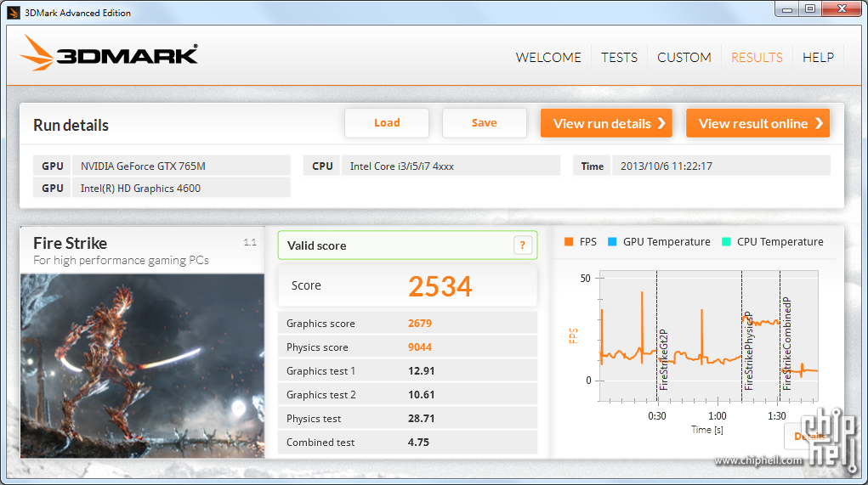Click the Save button
The width and height of the screenshot is (868, 485).
(x=484, y=123)
